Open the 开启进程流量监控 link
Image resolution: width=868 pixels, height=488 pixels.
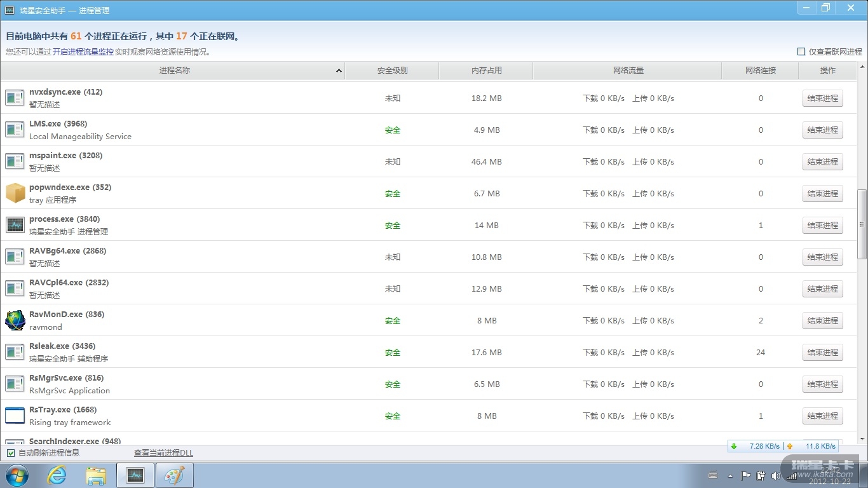click(83, 52)
